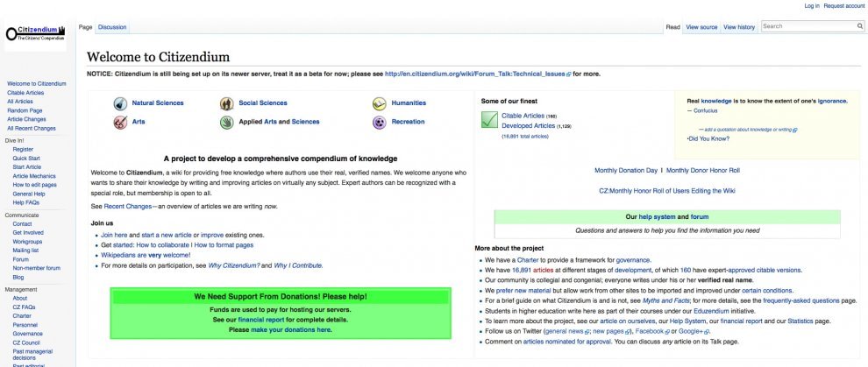The height and width of the screenshot is (367, 868).
Task: Open the Charter link in project list
Action: (528, 260)
